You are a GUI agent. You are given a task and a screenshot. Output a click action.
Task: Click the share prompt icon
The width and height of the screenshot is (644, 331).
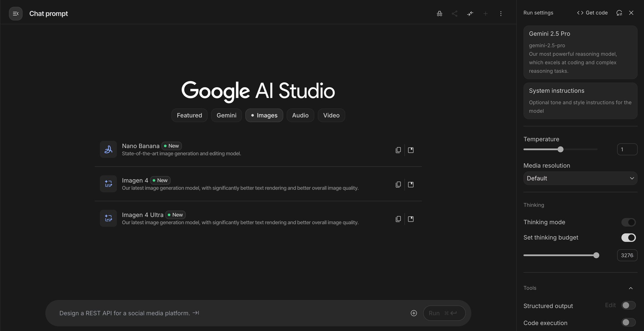(x=454, y=14)
